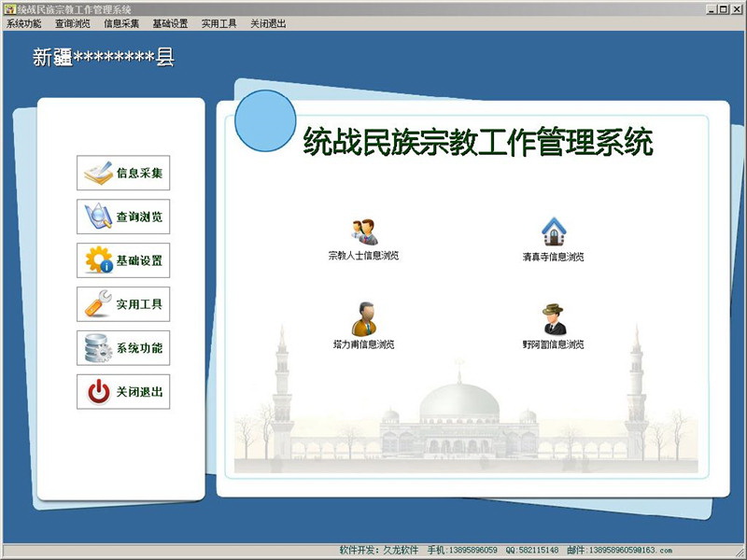Click the 实用工具 sidebar button
This screenshot has width=747, height=560.
pos(123,304)
